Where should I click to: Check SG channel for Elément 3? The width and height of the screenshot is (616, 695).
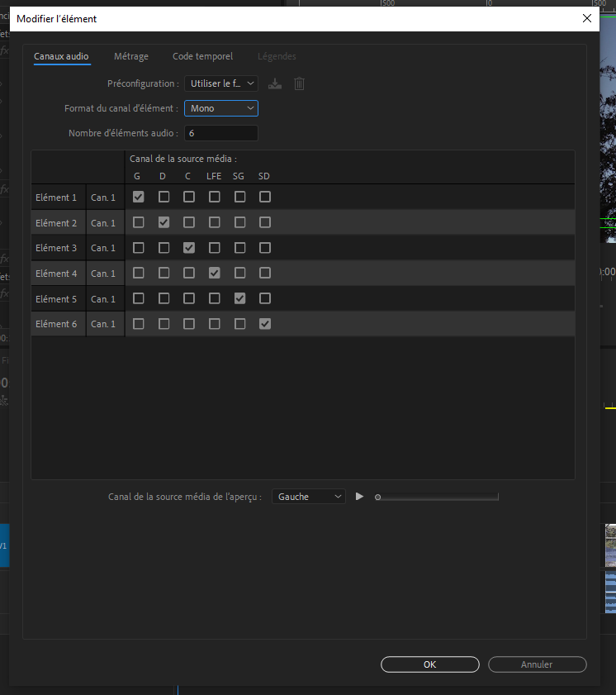[x=239, y=248]
